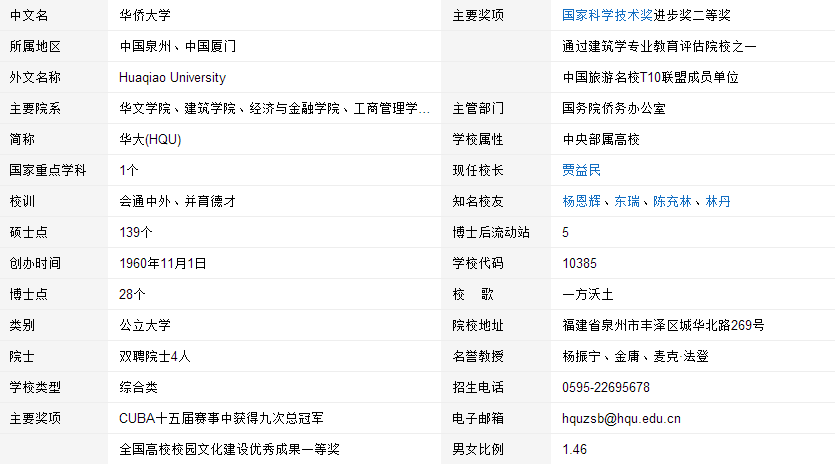Viewport: 835px width, 464px height.
Task: Click the Huaqiao University text
Action: click(x=173, y=78)
